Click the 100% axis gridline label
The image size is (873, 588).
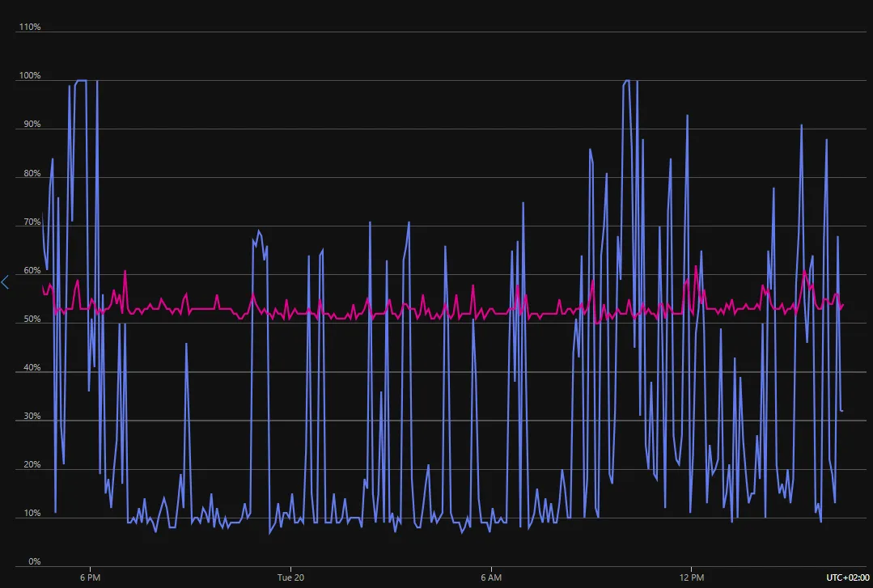click(x=30, y=75)
